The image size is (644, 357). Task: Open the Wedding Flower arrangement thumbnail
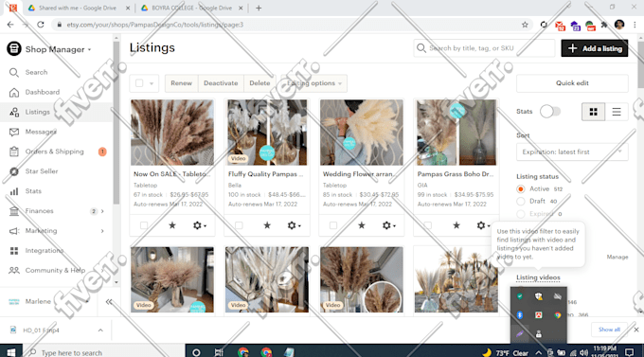click(x=362, y=133)
